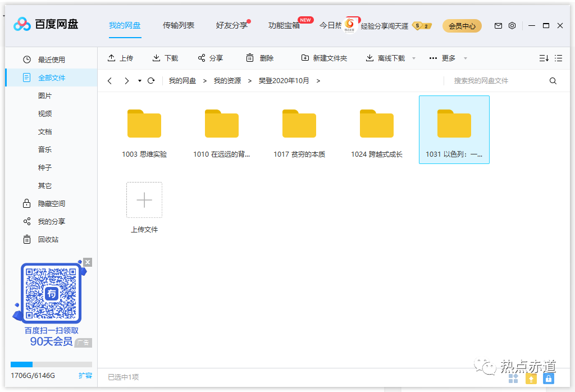
Task: Click the 已选中1项 status text
Action: point(123,377)
